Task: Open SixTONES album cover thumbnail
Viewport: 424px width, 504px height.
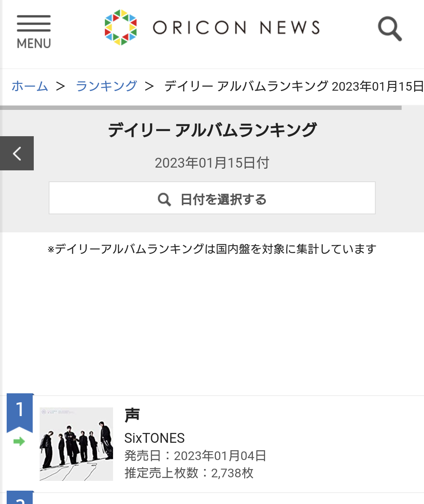Action: coord(76,444)
